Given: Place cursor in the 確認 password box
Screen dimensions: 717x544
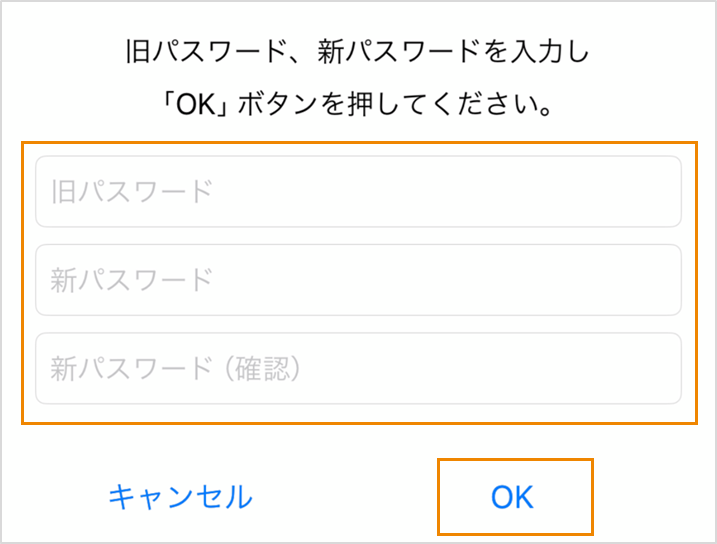Looking at the screenshot, I should (358, 368).
